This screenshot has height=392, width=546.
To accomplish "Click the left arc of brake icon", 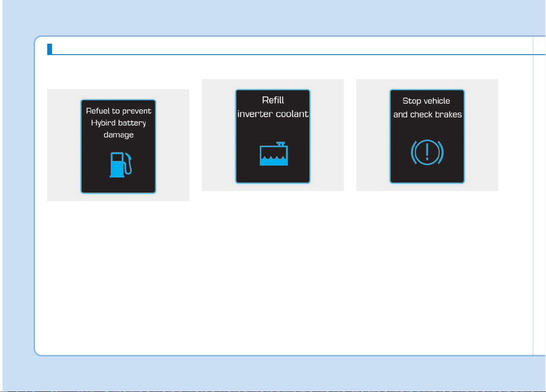I will [413, 153].
